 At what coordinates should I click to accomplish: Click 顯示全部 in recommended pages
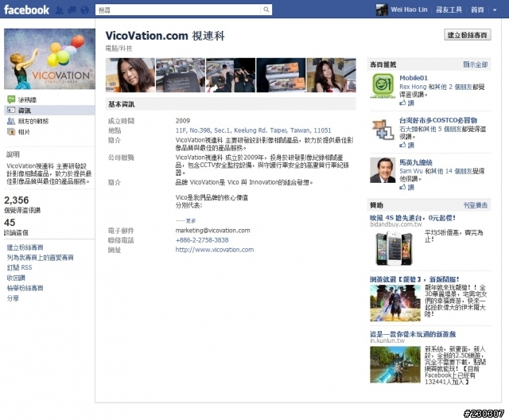(x=476, y=64)
